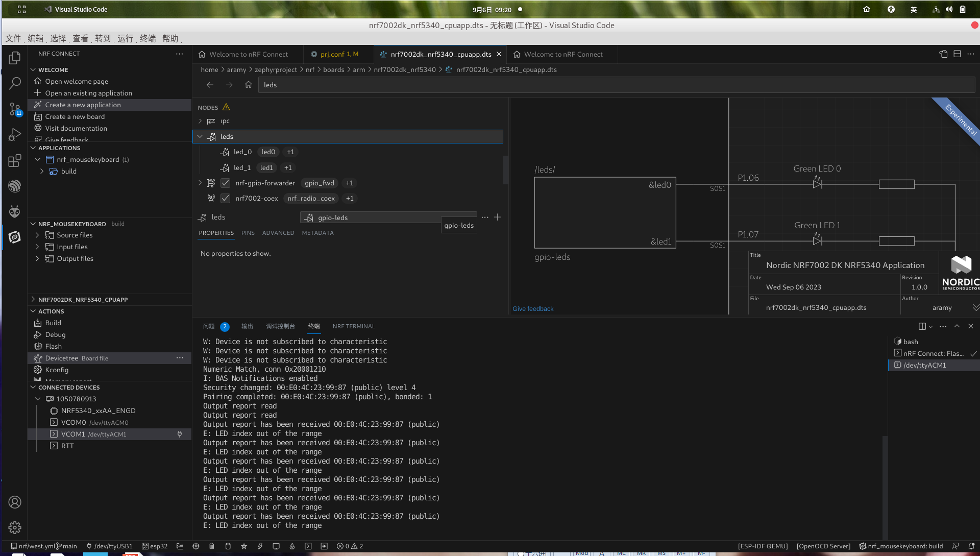Click the star icon in status bar
Image resolution: width=980 pixels, height=556 pixels.
[x=244, y=546]
